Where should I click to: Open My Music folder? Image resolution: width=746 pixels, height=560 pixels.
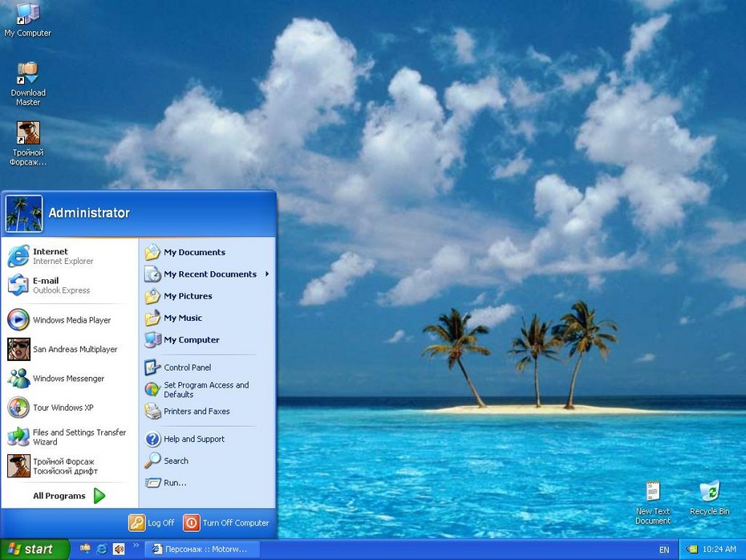pos(208,318)
